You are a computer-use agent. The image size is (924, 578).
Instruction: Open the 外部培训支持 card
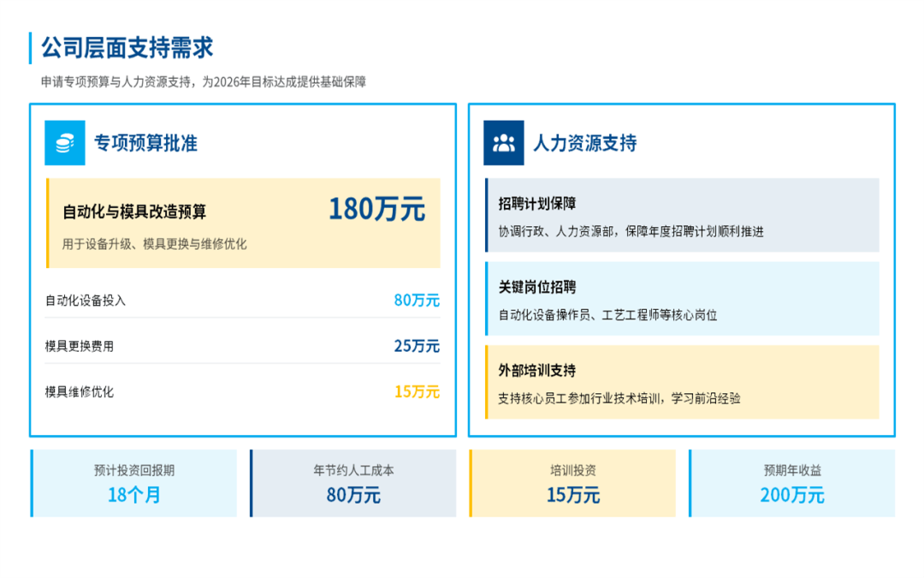click(x=682, y=382)
